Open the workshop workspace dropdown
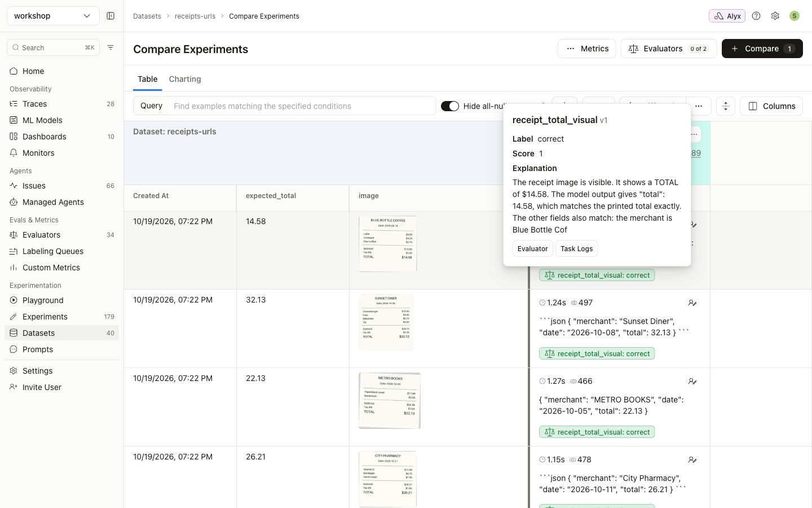The image size is (812, 508). click(x=53, y=16)
